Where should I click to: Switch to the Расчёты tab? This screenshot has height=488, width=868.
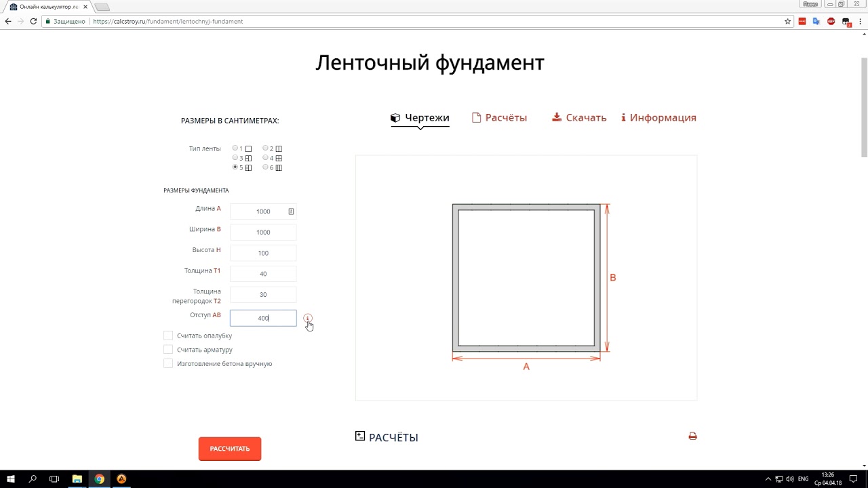coord(500,118)
